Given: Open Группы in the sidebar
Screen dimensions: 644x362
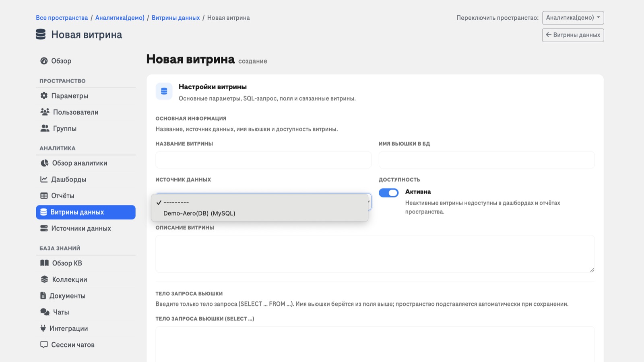Looking at the screenshot, I should pyautogui.click(x=85, y=128).
